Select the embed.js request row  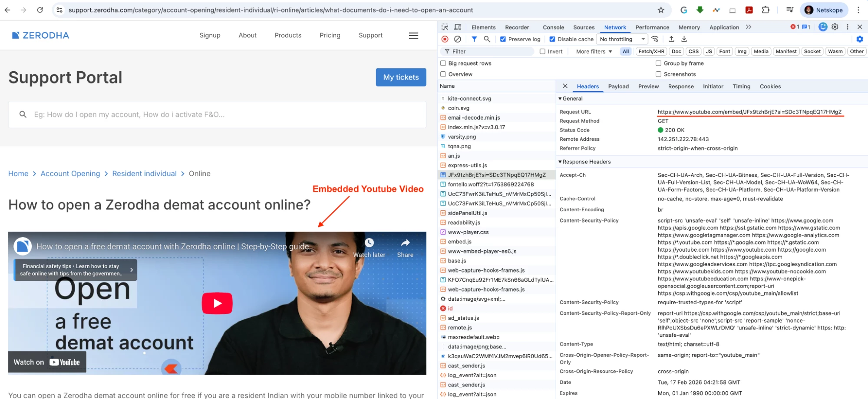497,242
